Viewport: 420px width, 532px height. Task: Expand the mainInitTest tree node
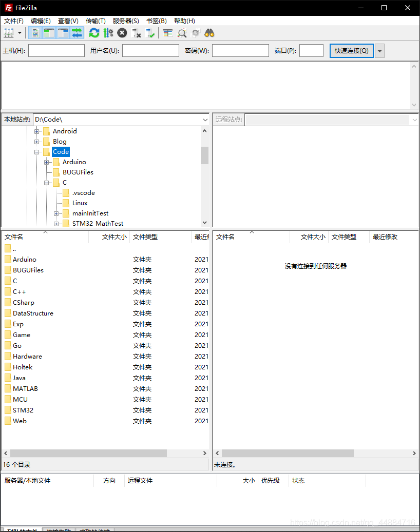(56, 213)
